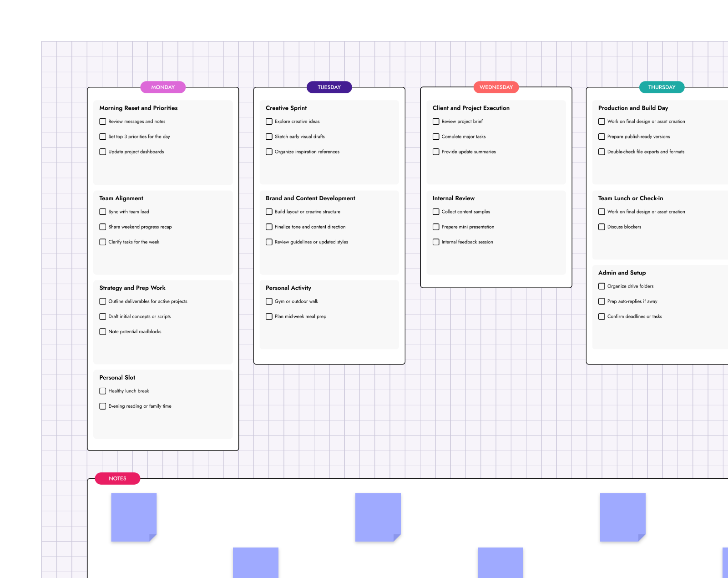Tick 'Set top 3 priorities for the day'

tap(103, 137)
